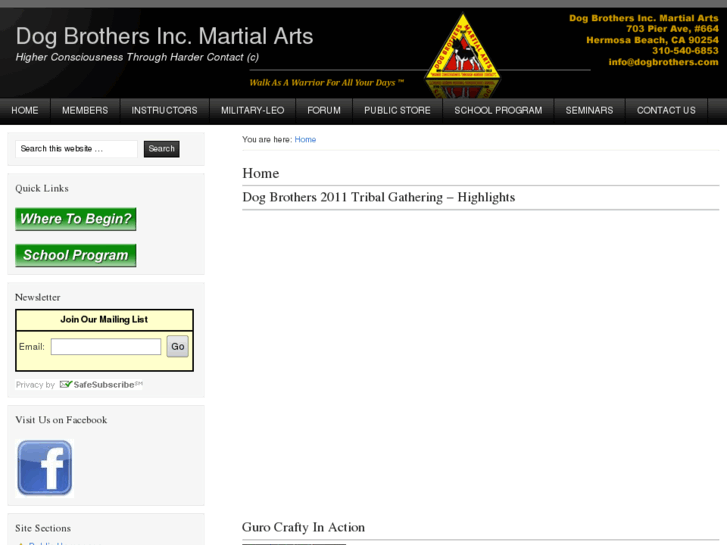Click the Privacy by text
Image resolution: width=727 pixels, height=545 pixels.
click(35, 385)
